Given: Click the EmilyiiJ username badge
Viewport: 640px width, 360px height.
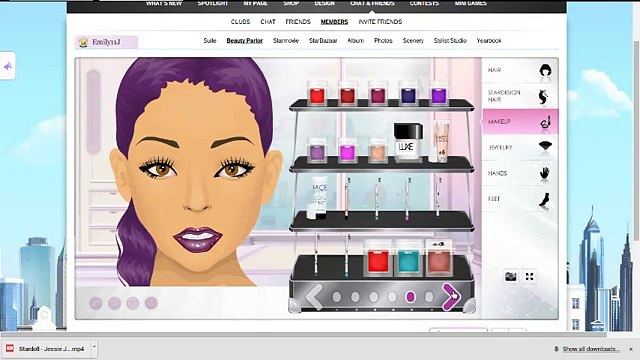Looking at the screenshot, I should 107,42.
